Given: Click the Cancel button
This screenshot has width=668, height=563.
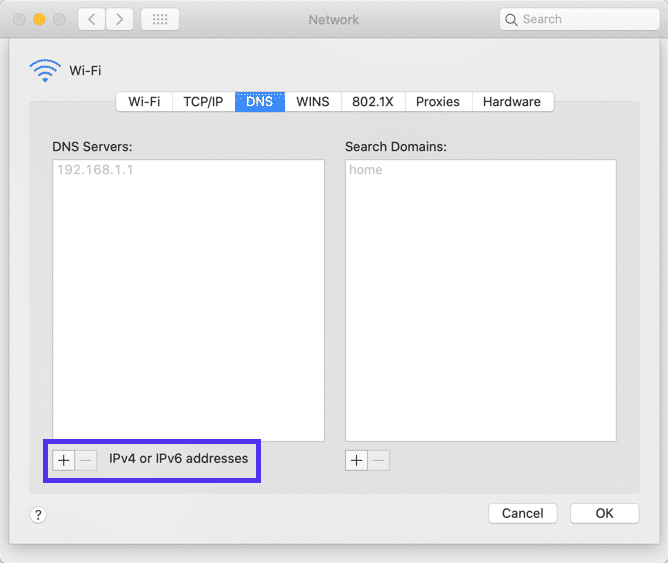Looking at the screenshot, I should point(523,513).
